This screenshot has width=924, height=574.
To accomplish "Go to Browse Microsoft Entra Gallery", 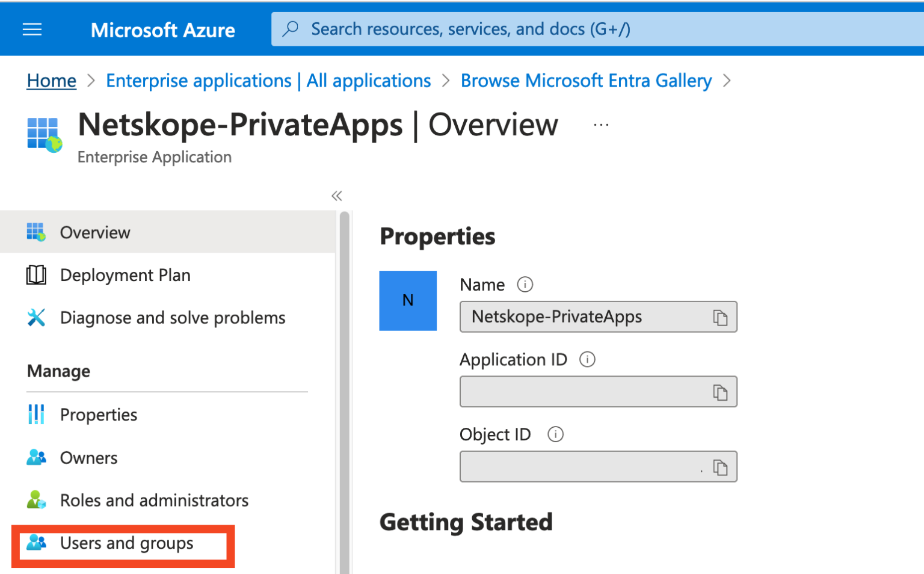I will coord(585,80).
